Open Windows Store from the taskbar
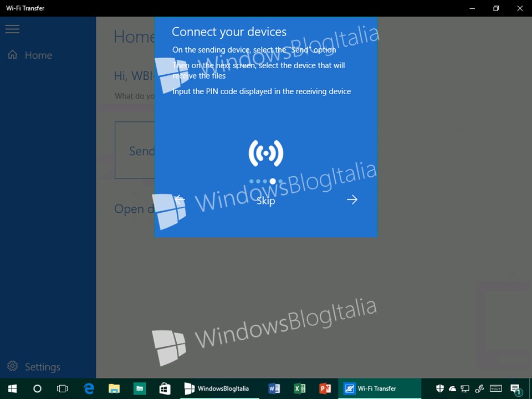 pos(165,388)
